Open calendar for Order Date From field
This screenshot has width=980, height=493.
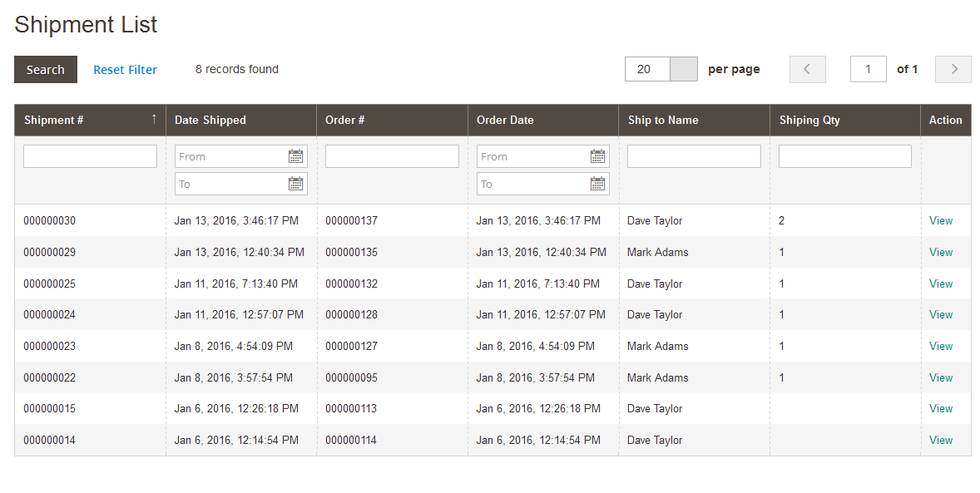pos(597,156)
